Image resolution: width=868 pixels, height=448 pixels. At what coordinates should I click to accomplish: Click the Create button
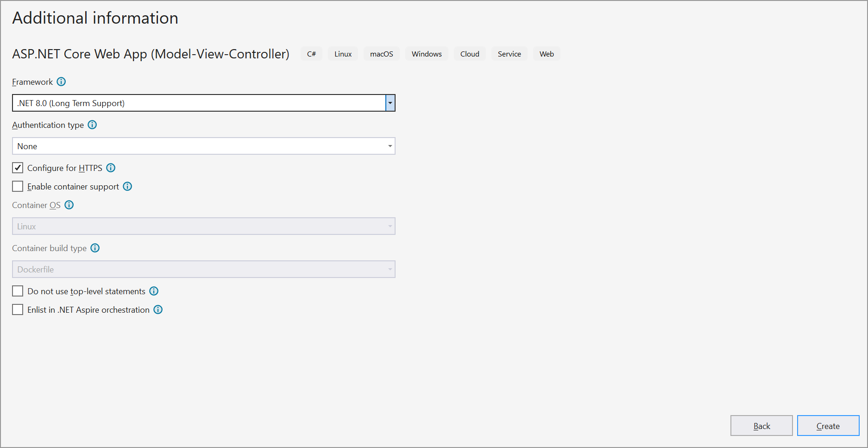[x=828, y=426]
